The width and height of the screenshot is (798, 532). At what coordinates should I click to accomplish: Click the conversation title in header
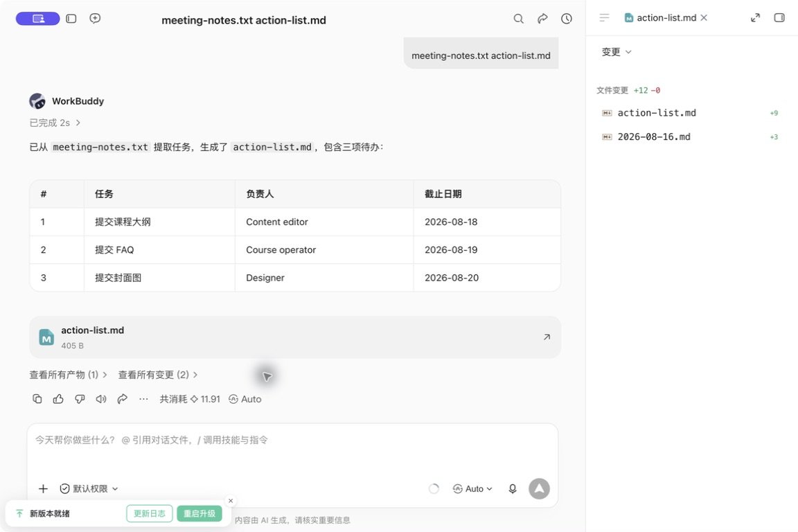[x=244, y=20]
